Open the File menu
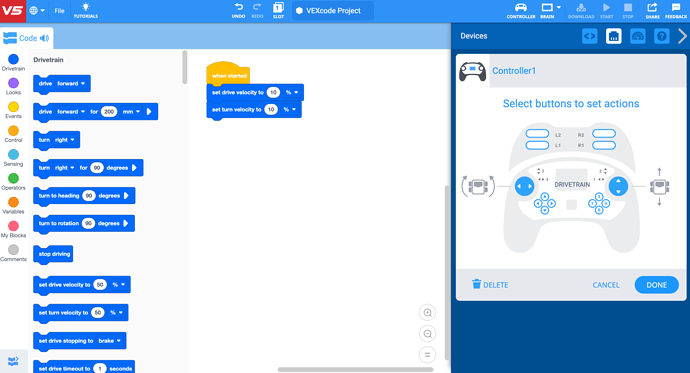 [x=59, y=11]
